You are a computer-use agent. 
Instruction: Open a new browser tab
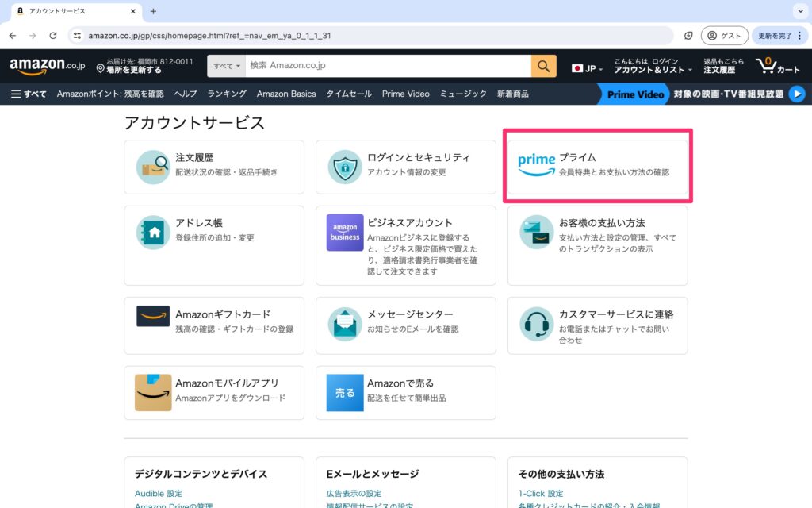tap(153, 11)
